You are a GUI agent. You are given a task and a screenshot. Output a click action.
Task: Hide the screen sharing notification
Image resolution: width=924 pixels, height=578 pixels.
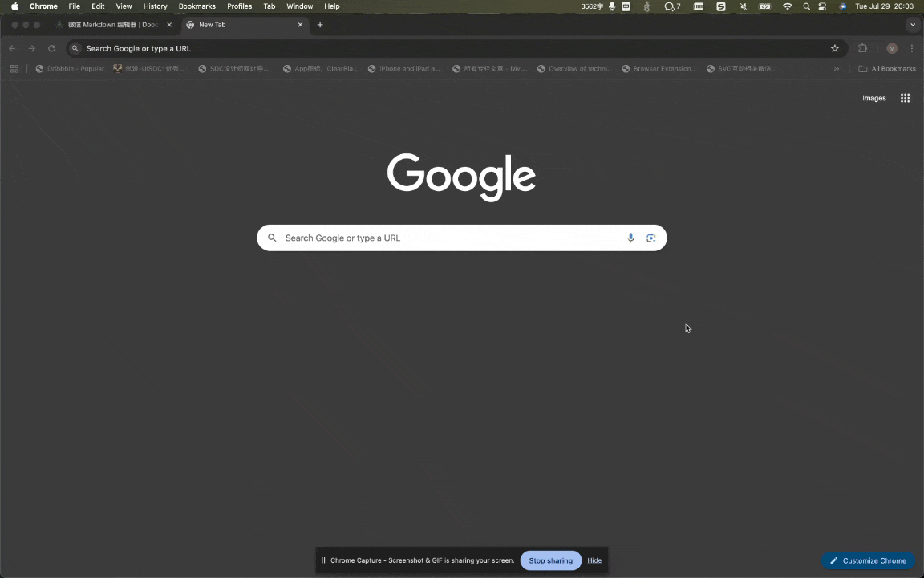[594, 560]
